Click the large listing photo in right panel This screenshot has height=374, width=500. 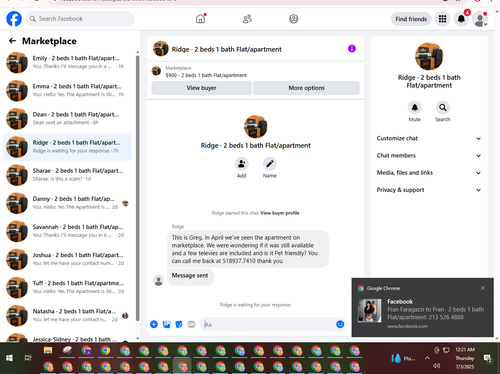pyautogui.click(x=429, y=56)
